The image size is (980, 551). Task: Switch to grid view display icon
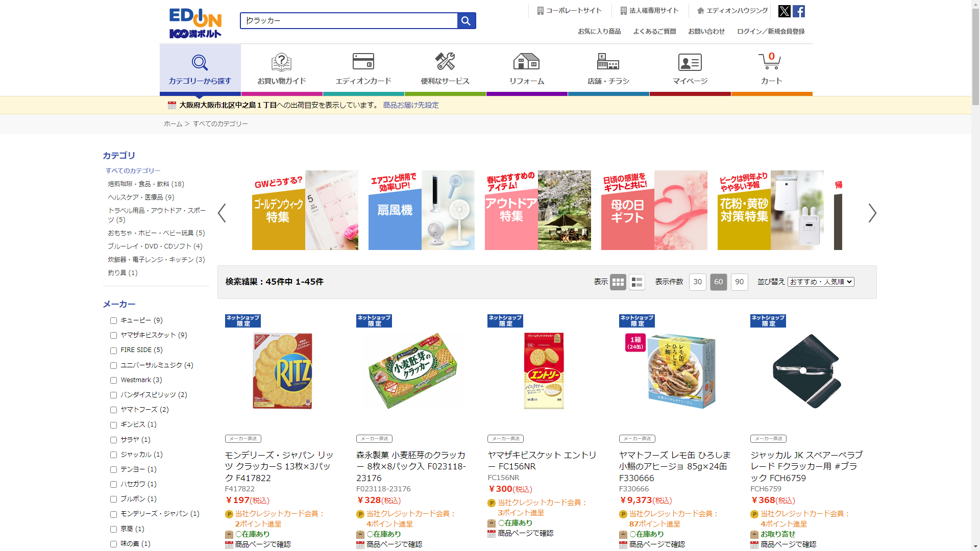click(618, 282)
